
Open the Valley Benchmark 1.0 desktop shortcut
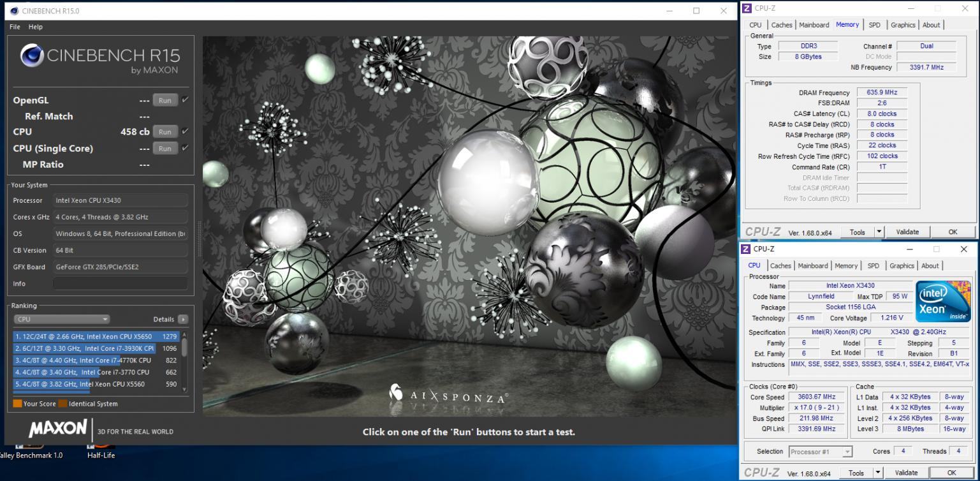(x=31, y=450)
